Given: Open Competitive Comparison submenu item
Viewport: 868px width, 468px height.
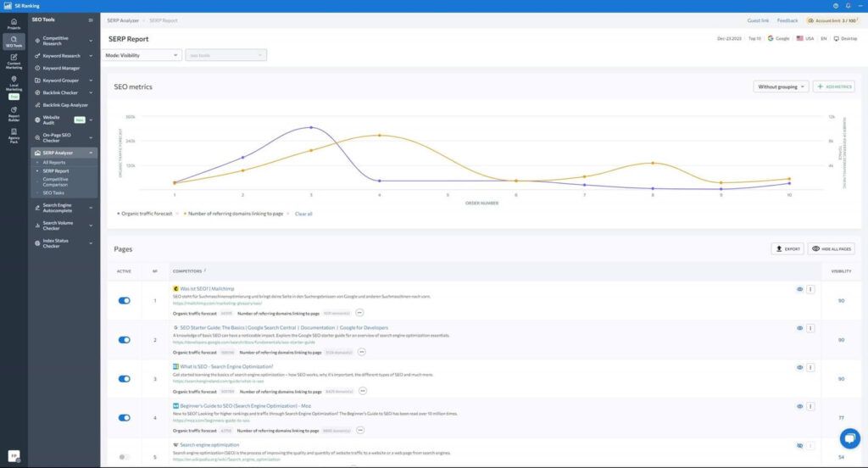Looking at the screenshot, I should (x=55, y=181).
